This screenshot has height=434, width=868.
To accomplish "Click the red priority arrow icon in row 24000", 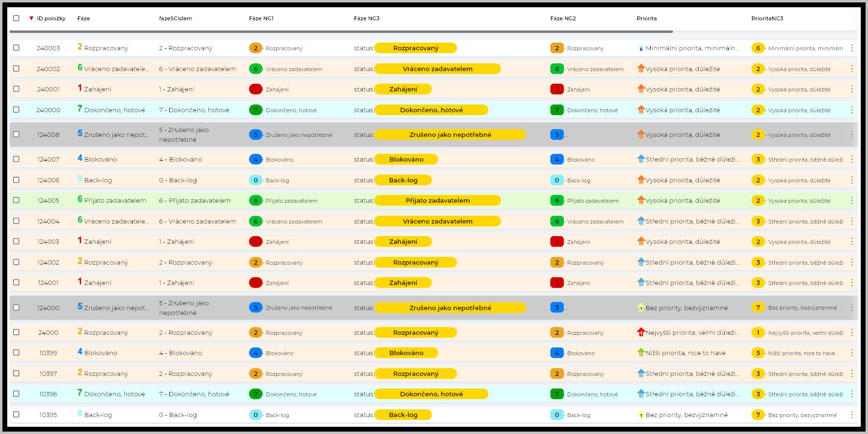I will coord(641,332).
